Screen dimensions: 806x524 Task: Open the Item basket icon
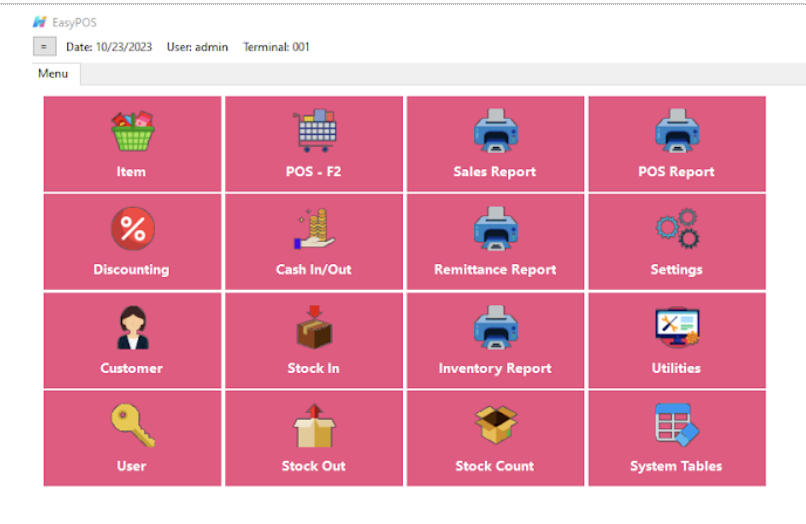click(x=133, y=131)
